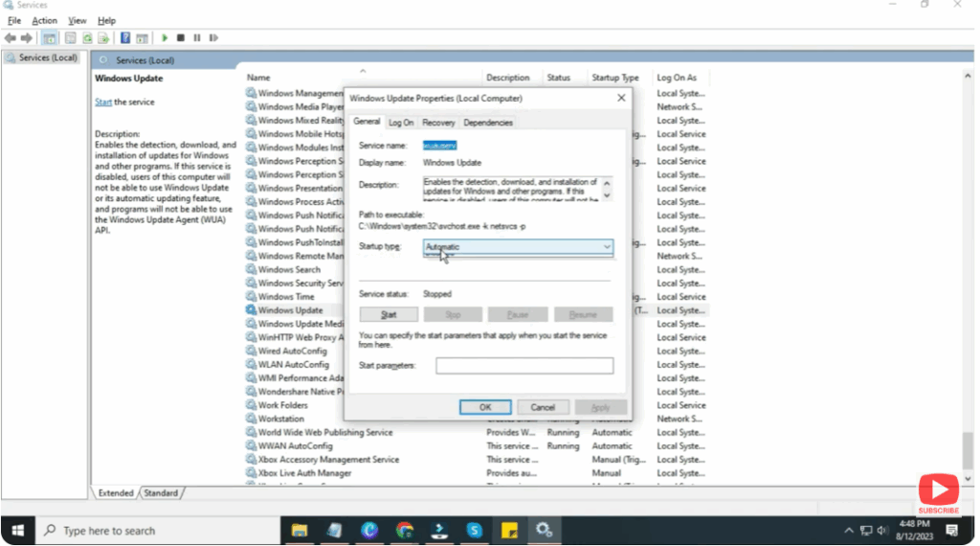Switch to the Recovery tab
980x546 pixels.
pos(438,123)
